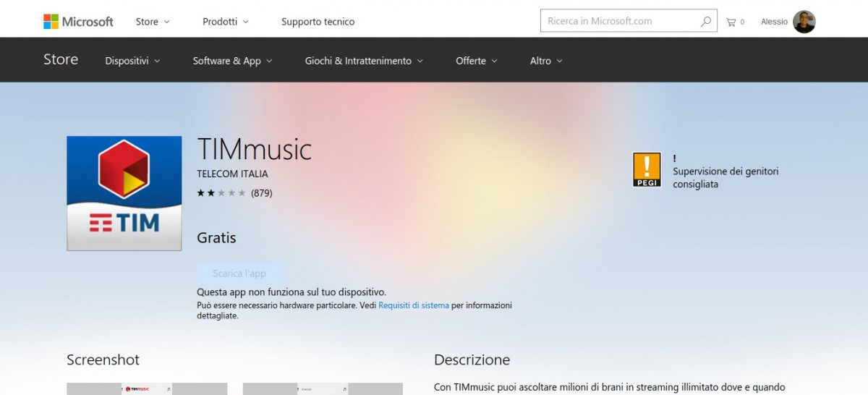Expand the Altro menu
The height and width of the screenshot is (395, 868).
pos(546,61)
